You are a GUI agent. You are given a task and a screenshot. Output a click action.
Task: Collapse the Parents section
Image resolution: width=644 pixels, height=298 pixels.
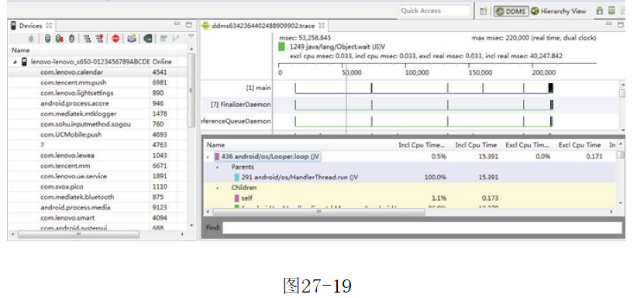coord(218,168)
